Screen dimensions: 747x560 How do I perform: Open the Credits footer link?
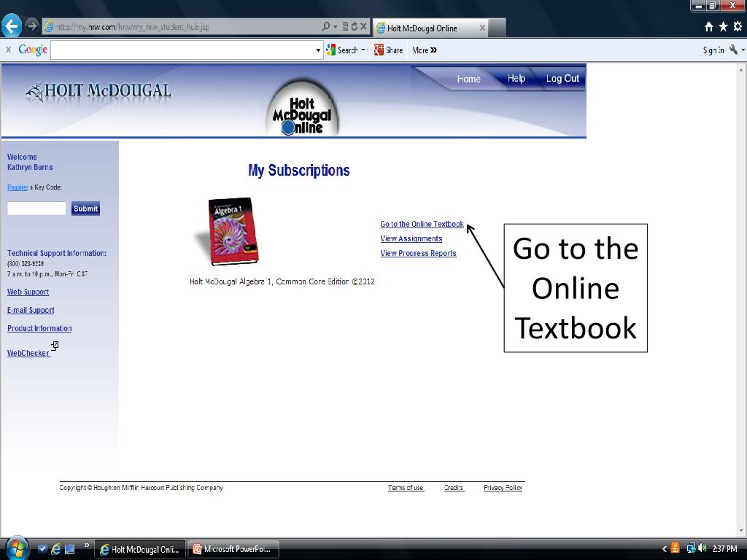point(454,488)
